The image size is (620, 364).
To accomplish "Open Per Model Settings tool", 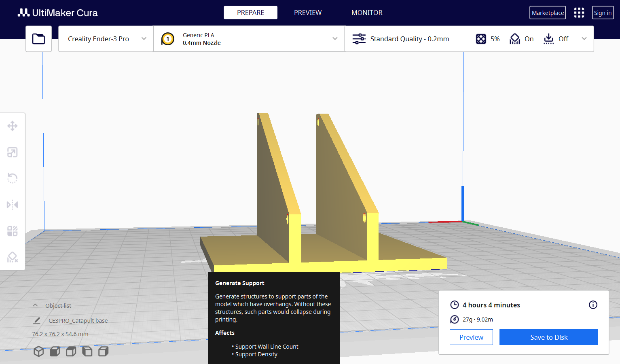I will pyautogui.click(x=13, y=231).
